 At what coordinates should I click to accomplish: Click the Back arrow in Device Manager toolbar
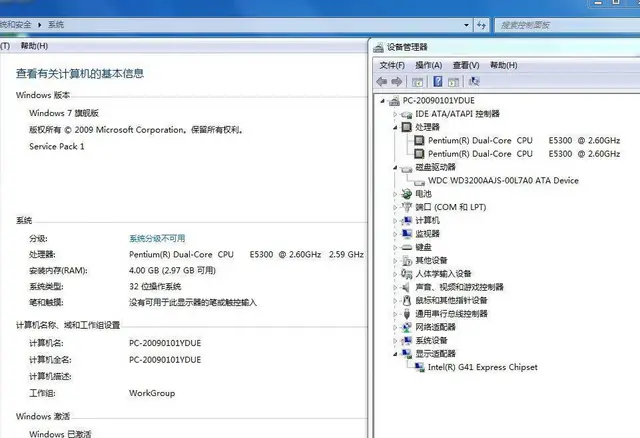[x=382, y=82]
